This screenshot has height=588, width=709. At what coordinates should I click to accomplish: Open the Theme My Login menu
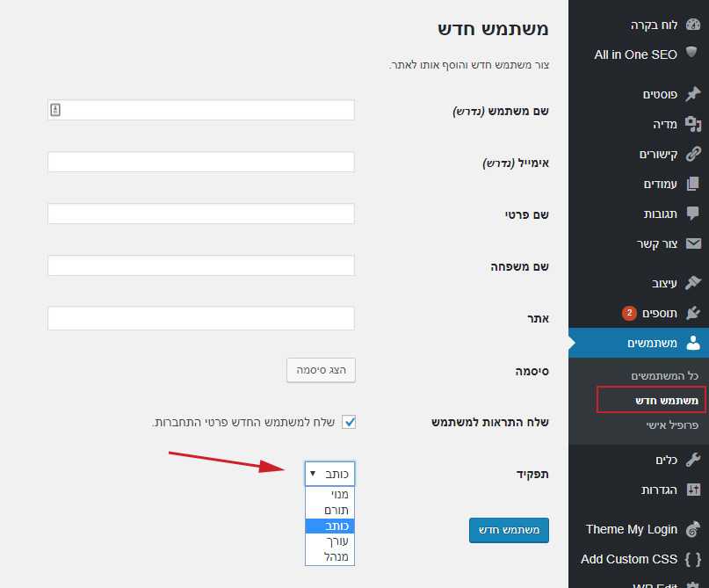pos(639,529)
